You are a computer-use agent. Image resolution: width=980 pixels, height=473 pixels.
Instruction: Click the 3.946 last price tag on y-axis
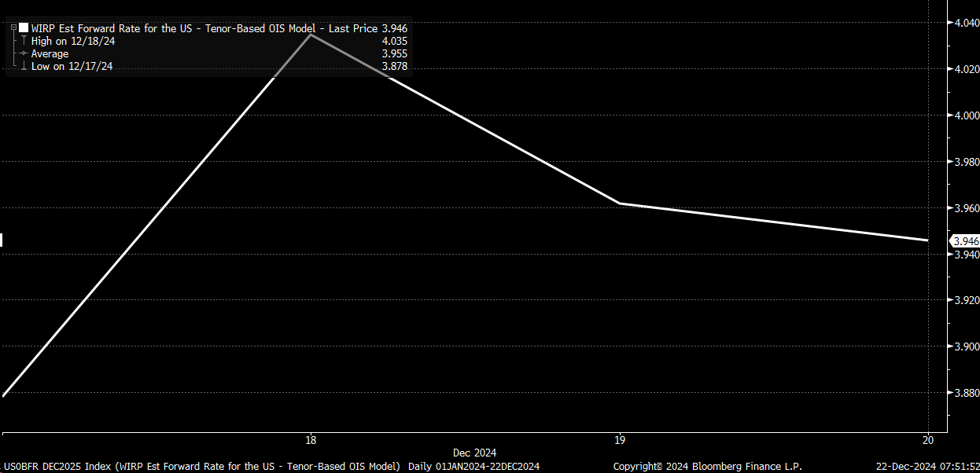coord(965,241)
